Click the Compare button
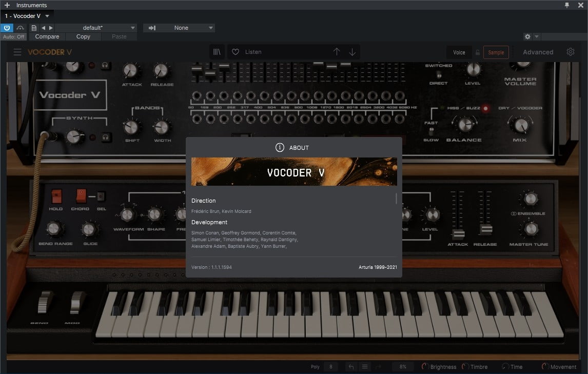Image resolution: width=588 pixels, height=374 pixels. pyautogui.click(x=47, y=37)
